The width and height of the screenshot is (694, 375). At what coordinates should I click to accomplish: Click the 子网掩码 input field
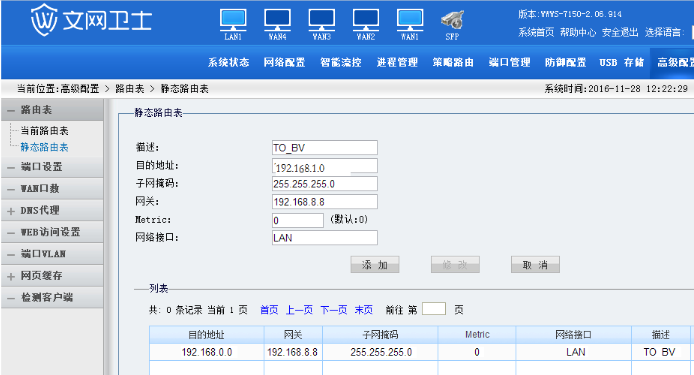pyautogui.click(x=325, y=184)
